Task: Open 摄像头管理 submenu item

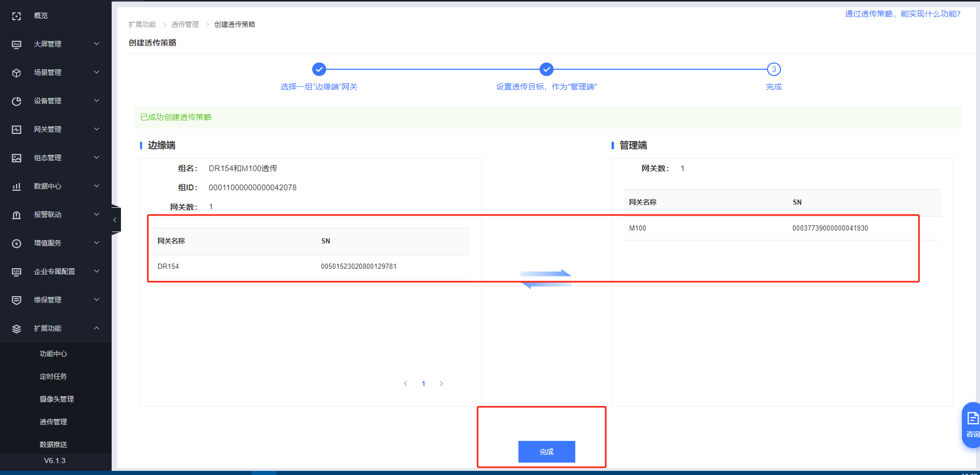Action: tap(57, 399)
